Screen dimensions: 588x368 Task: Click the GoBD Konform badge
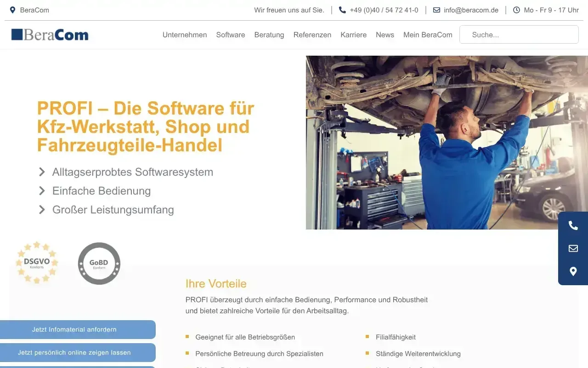(x=99, y=263)
